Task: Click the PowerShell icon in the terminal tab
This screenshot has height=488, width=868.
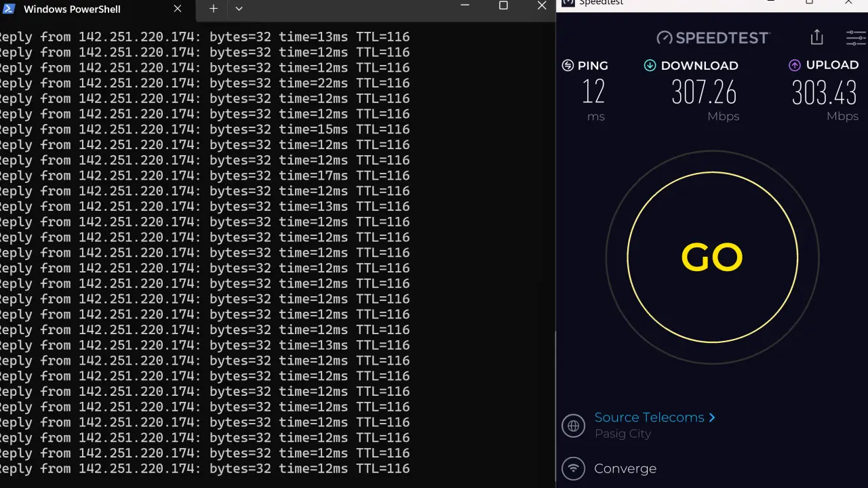Action: 9,9
